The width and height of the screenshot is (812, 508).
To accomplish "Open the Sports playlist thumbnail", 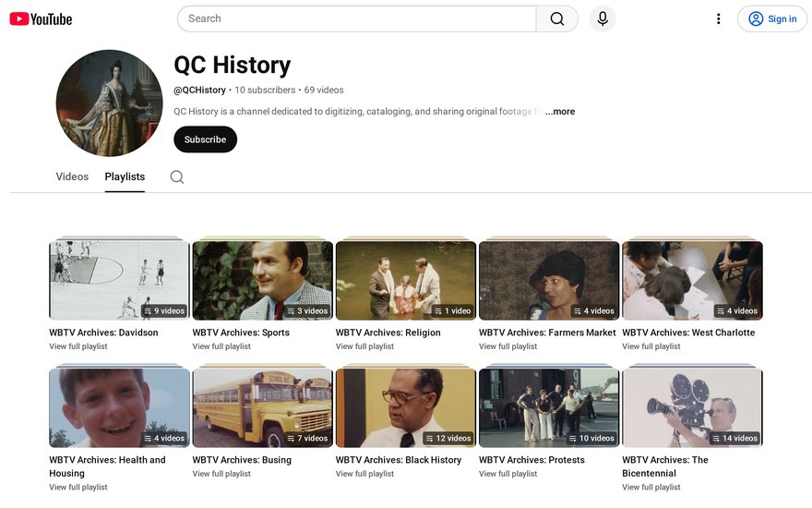I will pos(263,280).
